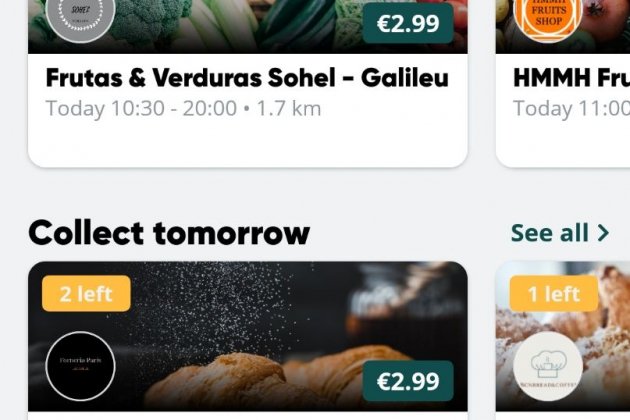Viewport: 630px width, 420px height.
Task: Select the HMMH Fruits store name
Action: 571,78
